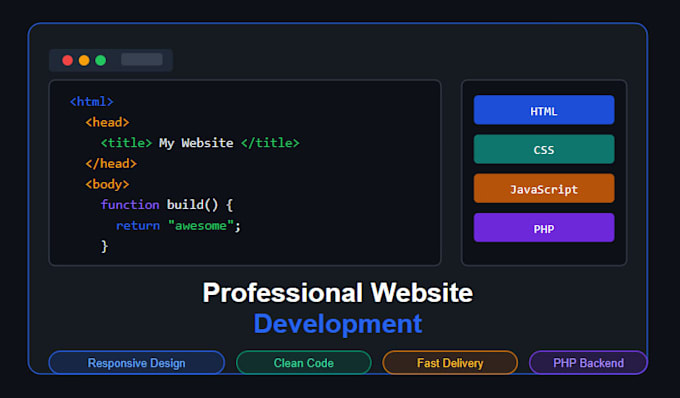Click the orange window dot
Viewport: 680px width, 398px height.
pyautogui.click(x=84, y=60)
